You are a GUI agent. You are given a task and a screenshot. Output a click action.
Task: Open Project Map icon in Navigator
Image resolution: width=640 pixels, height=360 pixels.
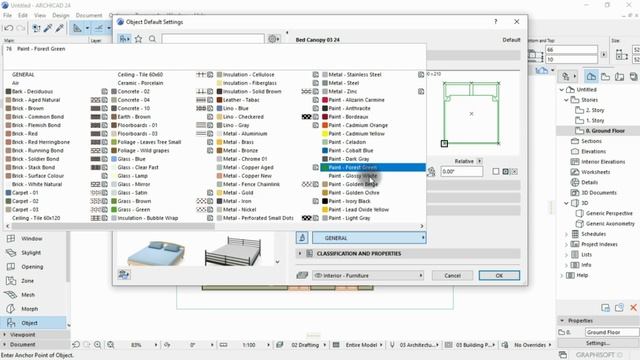(x=591, y=76)
